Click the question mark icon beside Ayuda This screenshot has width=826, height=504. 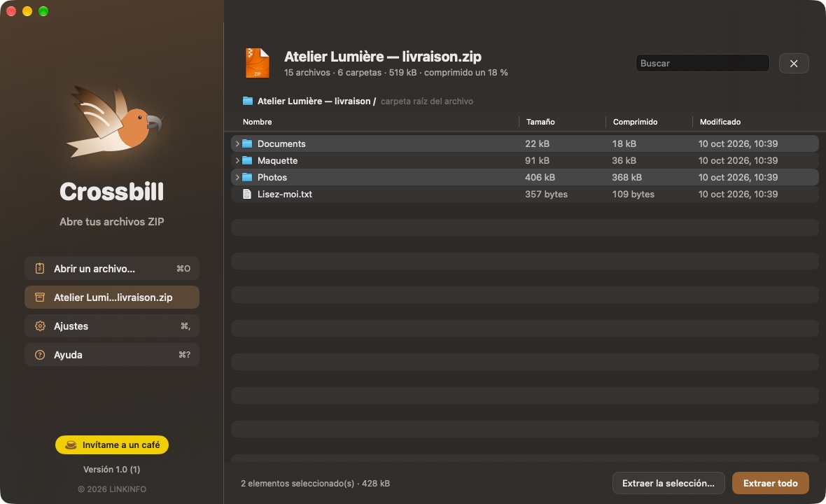(39, 355)
